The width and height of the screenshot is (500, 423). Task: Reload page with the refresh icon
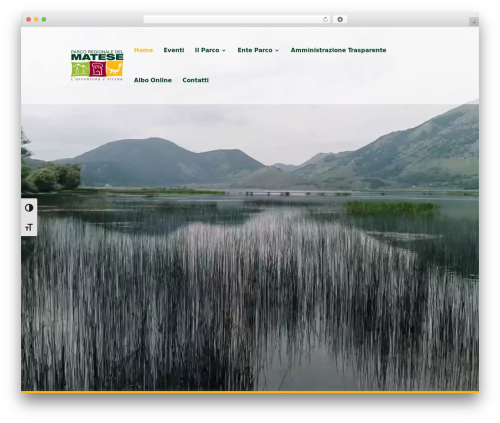pyautogui.click(x=325, y=20)
